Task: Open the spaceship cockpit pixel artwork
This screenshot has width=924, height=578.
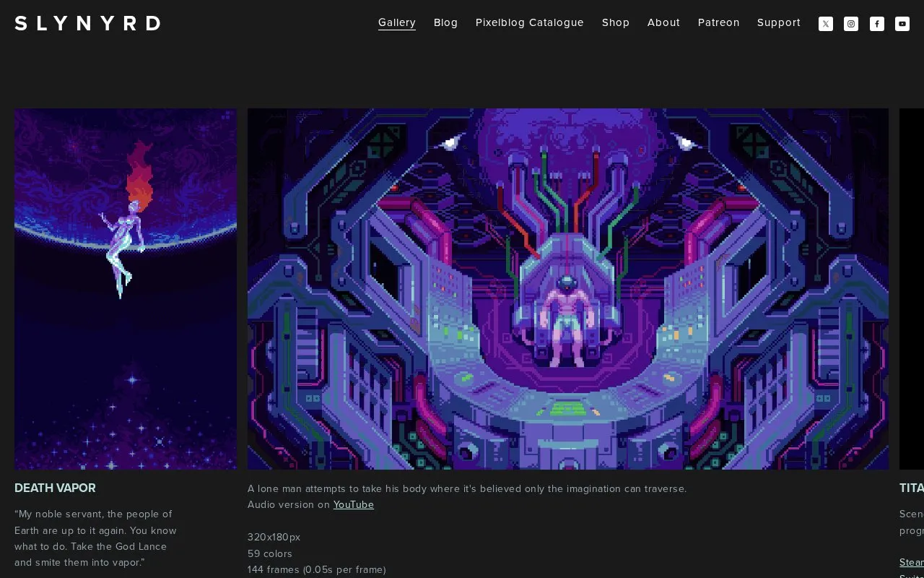Action: point(568,289)
